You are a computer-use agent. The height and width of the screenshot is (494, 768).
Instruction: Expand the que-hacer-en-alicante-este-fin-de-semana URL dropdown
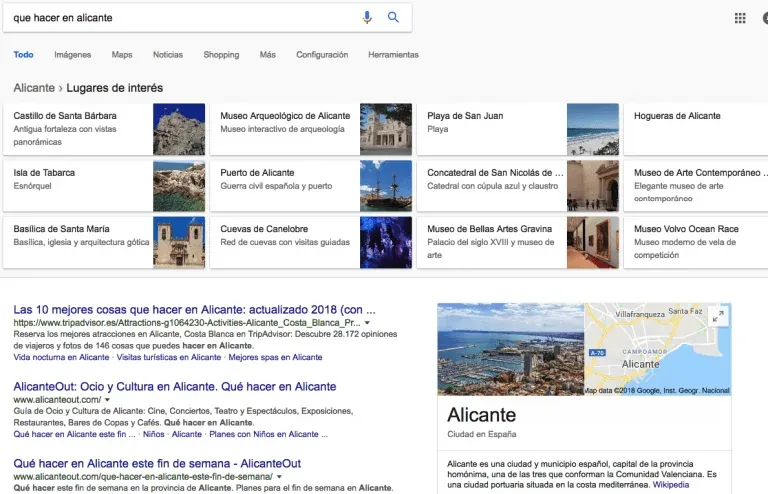(x=279, y=477)
